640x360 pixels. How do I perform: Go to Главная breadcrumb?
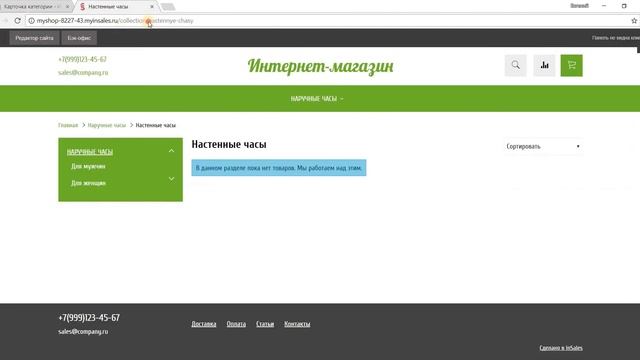[68, 125]
